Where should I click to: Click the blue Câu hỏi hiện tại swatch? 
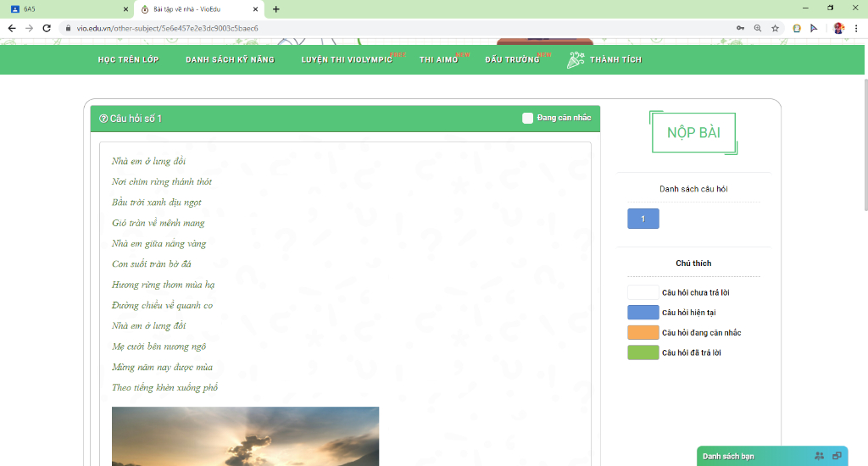(643, 312)
